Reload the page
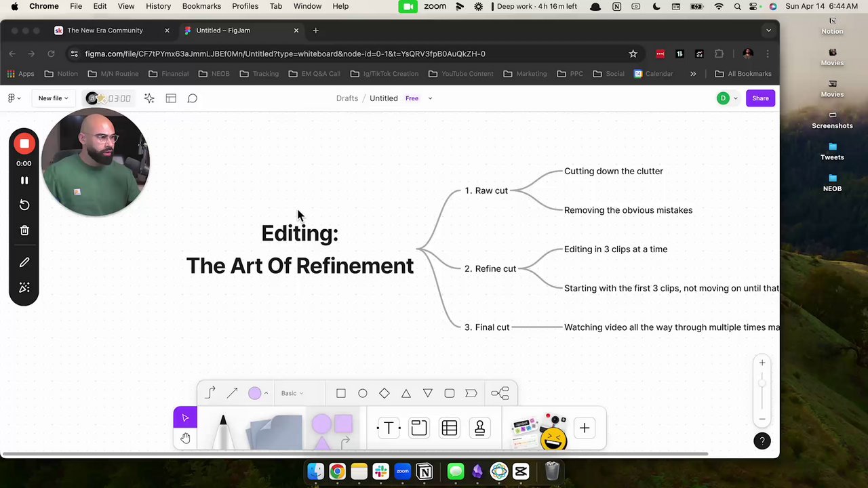The image size is (868, 488). 51,54
